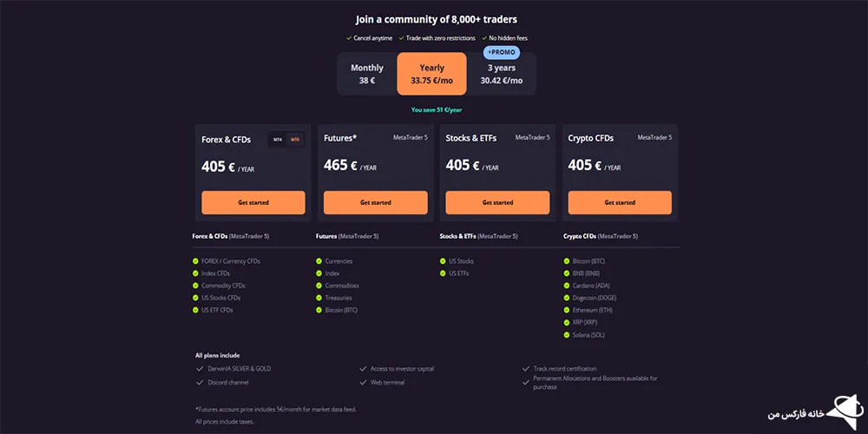Click the 'Trade with zero restrictions' text
The image size is (868, 434).
[441, 38]
